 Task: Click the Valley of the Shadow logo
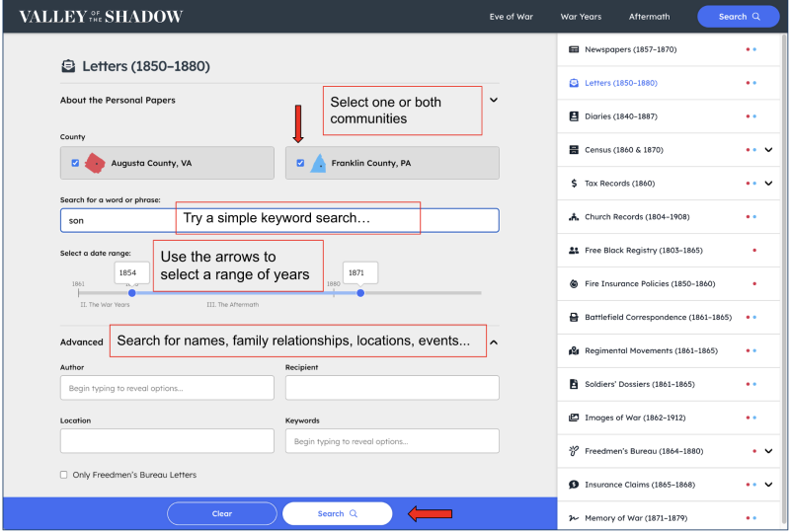(101, 17)
